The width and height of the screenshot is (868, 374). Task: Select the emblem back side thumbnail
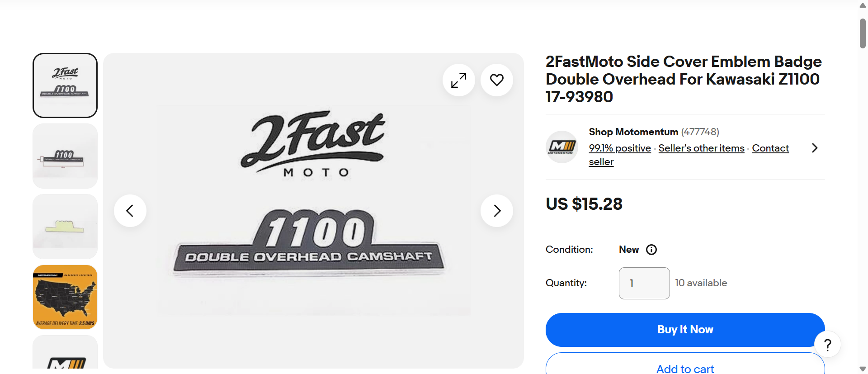65,227
